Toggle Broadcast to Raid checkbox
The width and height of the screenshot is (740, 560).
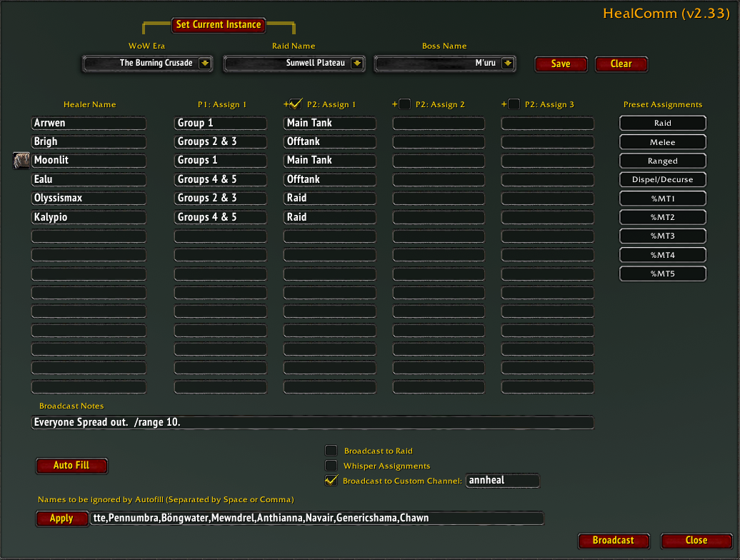point(331,451)
